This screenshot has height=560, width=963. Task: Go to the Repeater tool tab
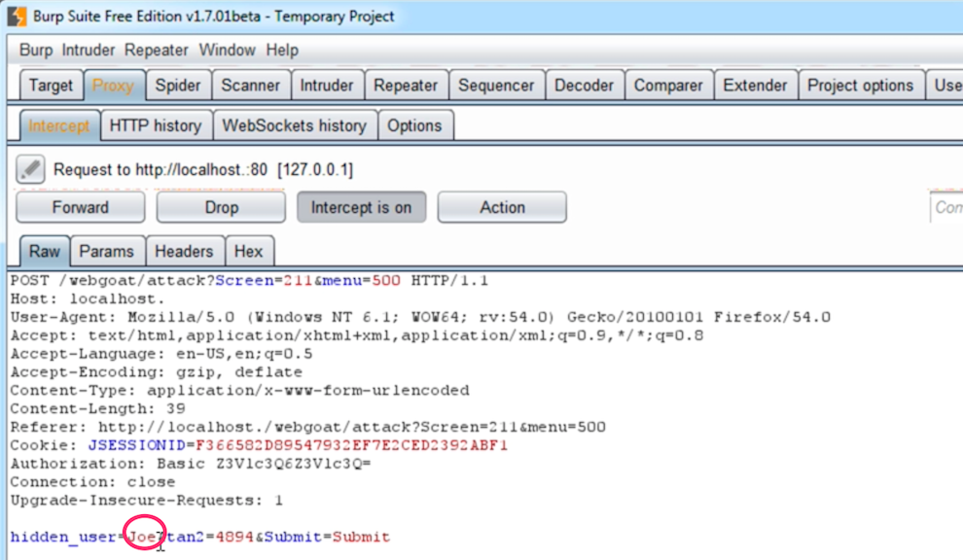[x=406, y=86]
